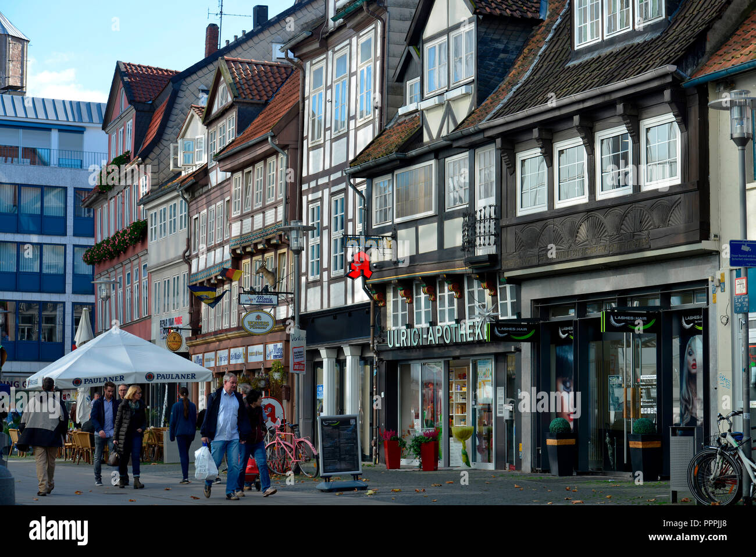Click the blue street sign on lamp post
Viewport: 756px width, 557px height.
click(x=743, y=253)
